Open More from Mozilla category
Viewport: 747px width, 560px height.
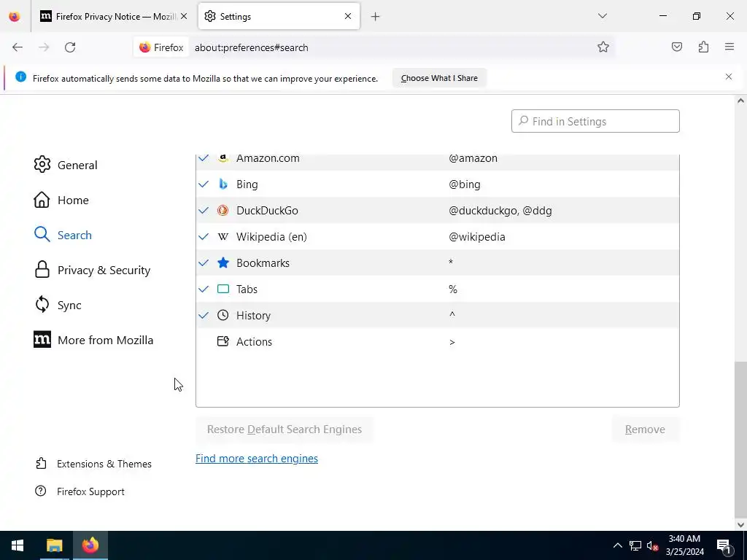pos(93,340)
